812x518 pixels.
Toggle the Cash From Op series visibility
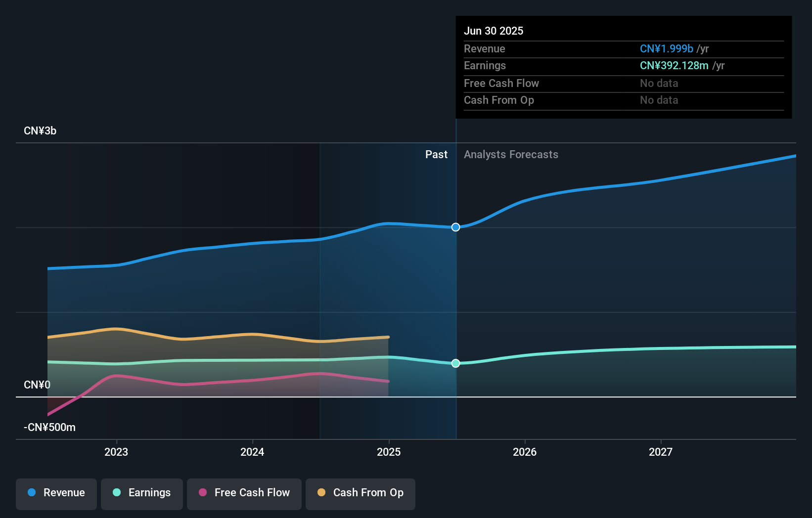click(x=360, y=493)
